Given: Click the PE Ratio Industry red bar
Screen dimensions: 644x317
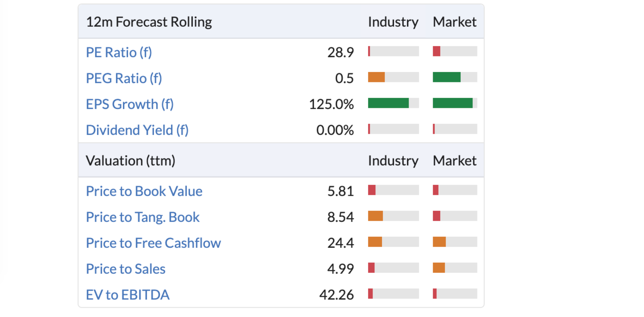Looking at the screenshot, I should [x=369, y=51].
